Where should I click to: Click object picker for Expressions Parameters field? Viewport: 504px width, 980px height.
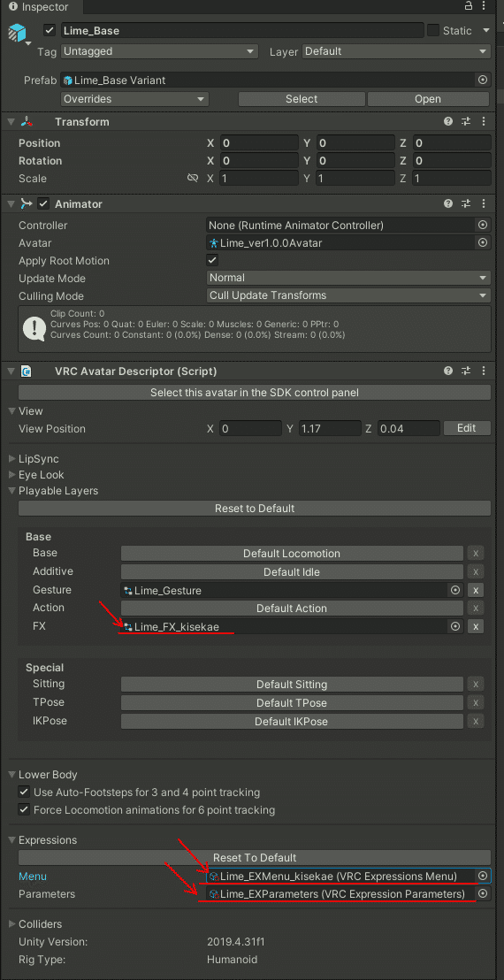click(x=482, y=894)
